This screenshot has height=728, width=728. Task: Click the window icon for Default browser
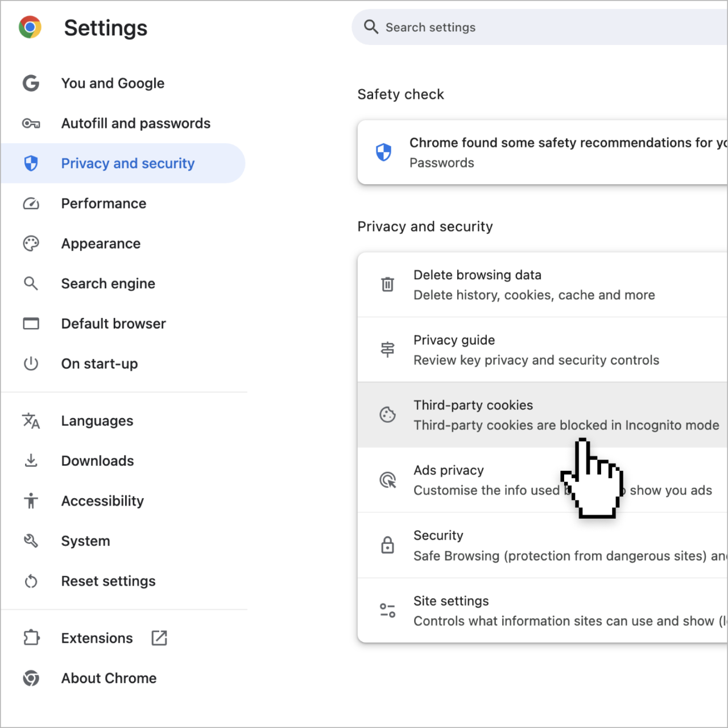[x=31, y=324]
